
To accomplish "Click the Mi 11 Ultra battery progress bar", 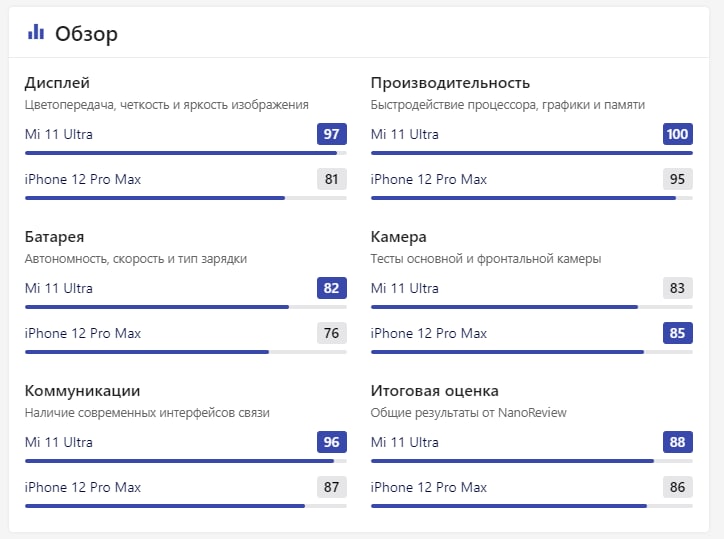I will [186, 307].
